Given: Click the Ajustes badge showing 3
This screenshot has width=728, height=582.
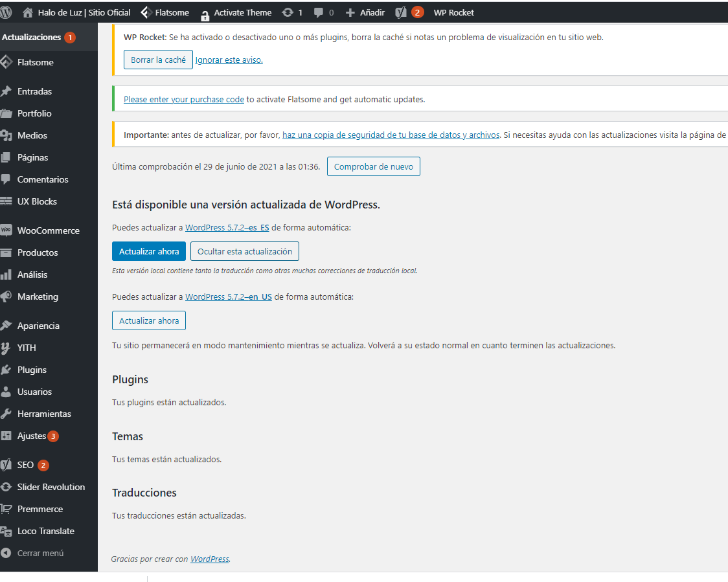Looking at the screenshot, I should pos(53,436).
